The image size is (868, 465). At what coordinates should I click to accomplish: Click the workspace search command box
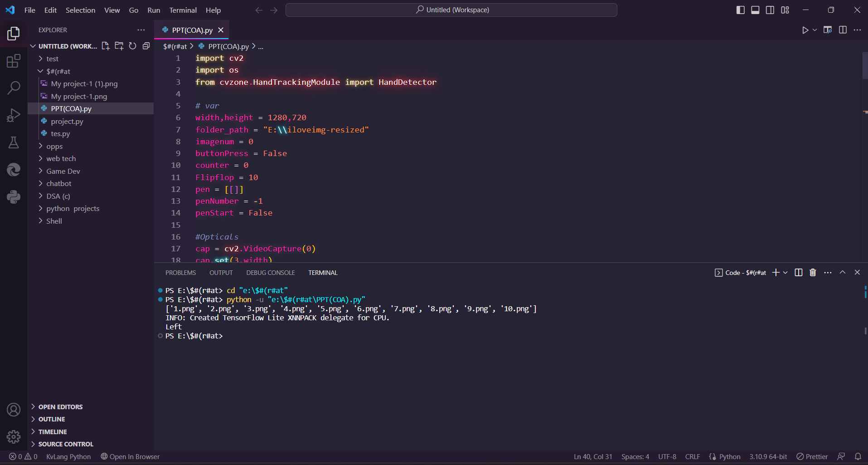451,10
